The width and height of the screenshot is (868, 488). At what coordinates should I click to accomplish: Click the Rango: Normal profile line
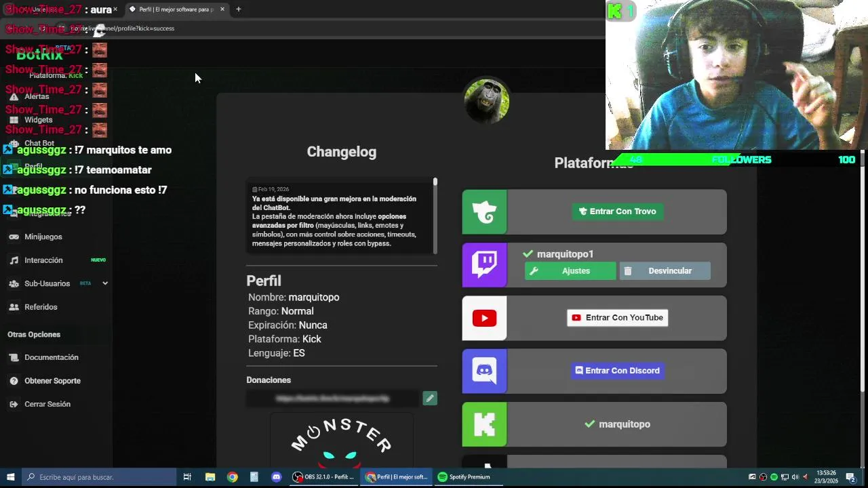point(281,311)
